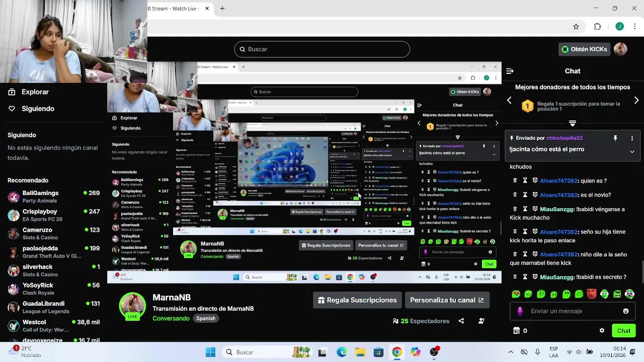Viewport: 644px width, 362px height.
Task: Open the ESP LAA language switcher
Action: 553,352
